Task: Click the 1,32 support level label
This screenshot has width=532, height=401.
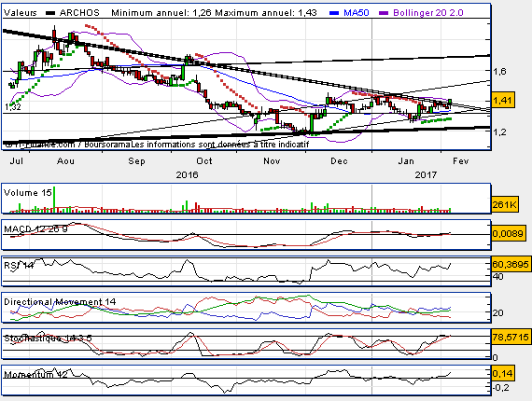Action: [12, 107]
